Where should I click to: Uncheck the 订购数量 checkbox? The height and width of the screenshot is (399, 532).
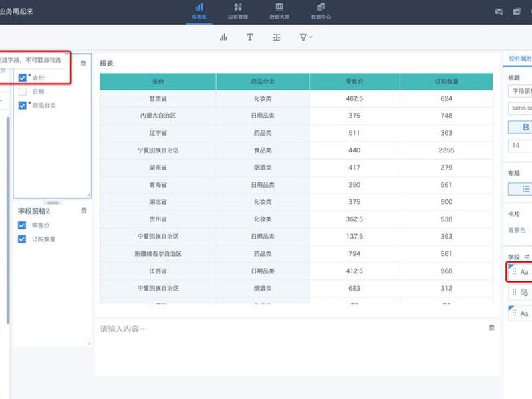pos(22,239)
